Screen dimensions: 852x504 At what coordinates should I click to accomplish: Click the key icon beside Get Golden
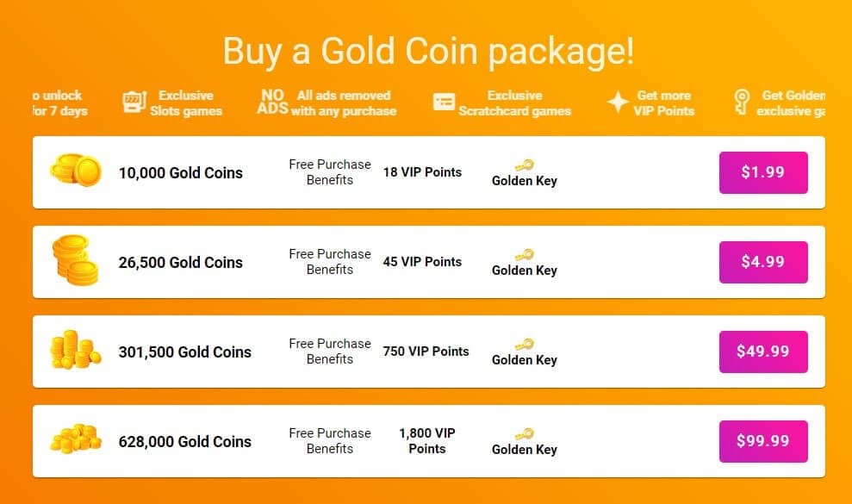742,103
